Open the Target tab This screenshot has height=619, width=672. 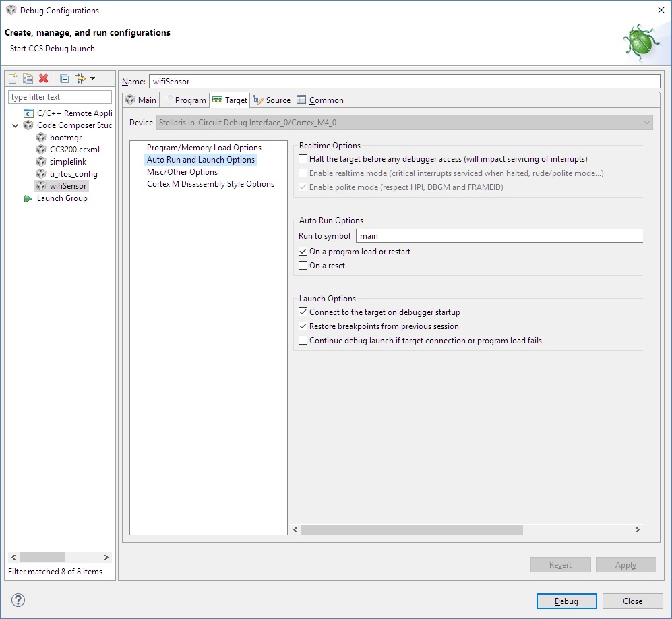pyautogui.click(x=230, y=100)
